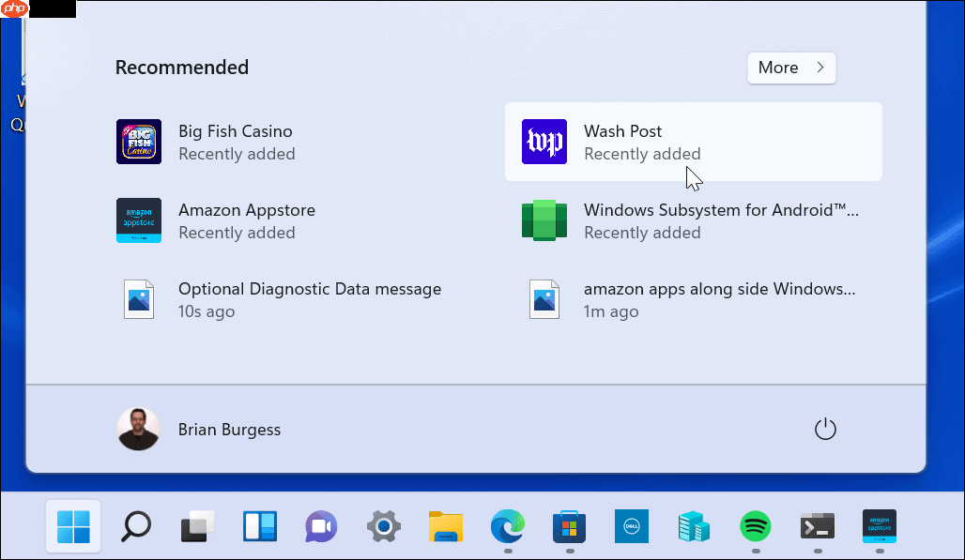The height and width of the screenshot is (560, 965).
Task: Open Brian Burgess account name
Action: (x=229, y=429)
